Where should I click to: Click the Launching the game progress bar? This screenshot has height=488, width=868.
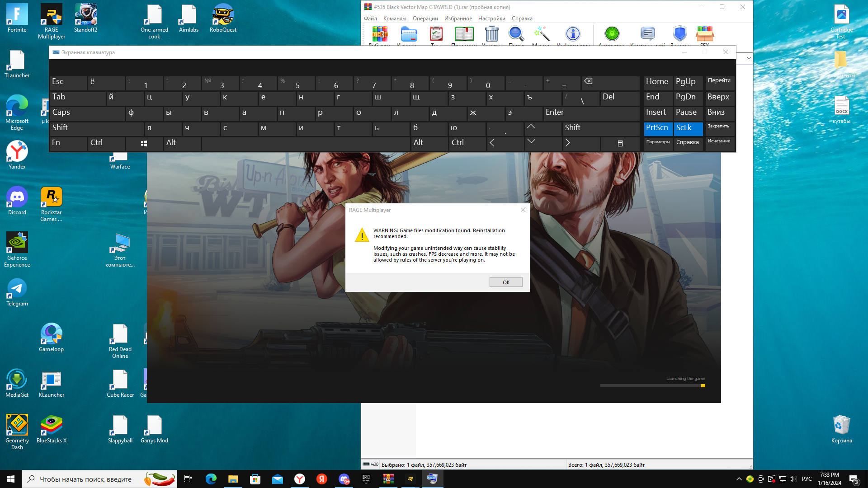pos(653,386)
